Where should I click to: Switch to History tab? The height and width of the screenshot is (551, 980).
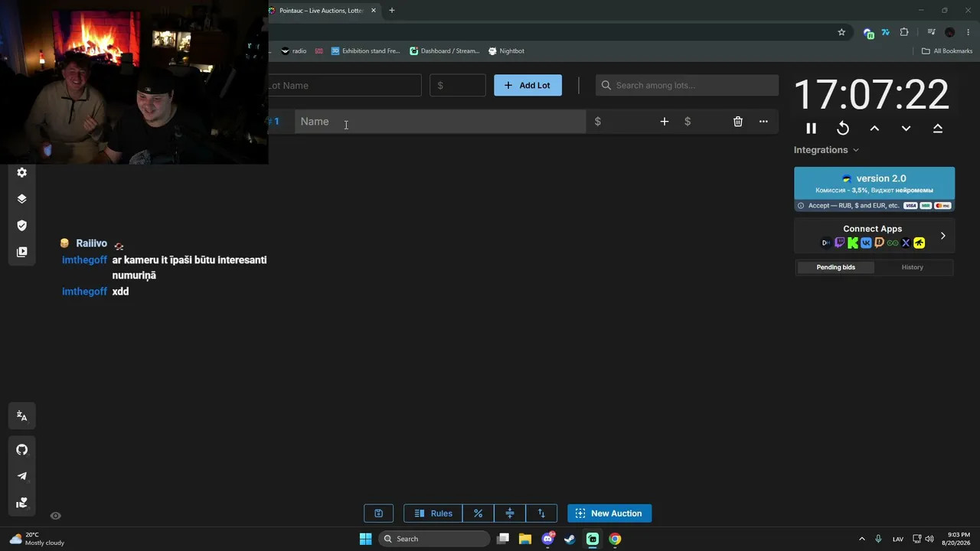912,267
